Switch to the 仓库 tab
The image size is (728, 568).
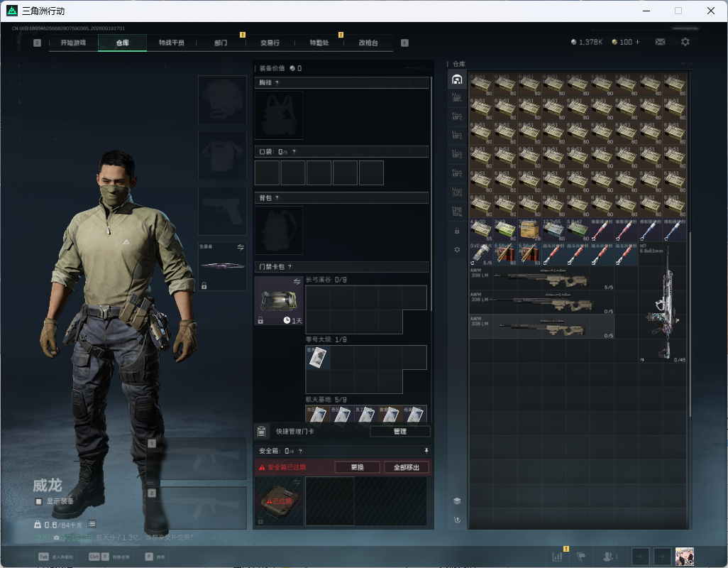pyautogui.click(x=123, y=43)
